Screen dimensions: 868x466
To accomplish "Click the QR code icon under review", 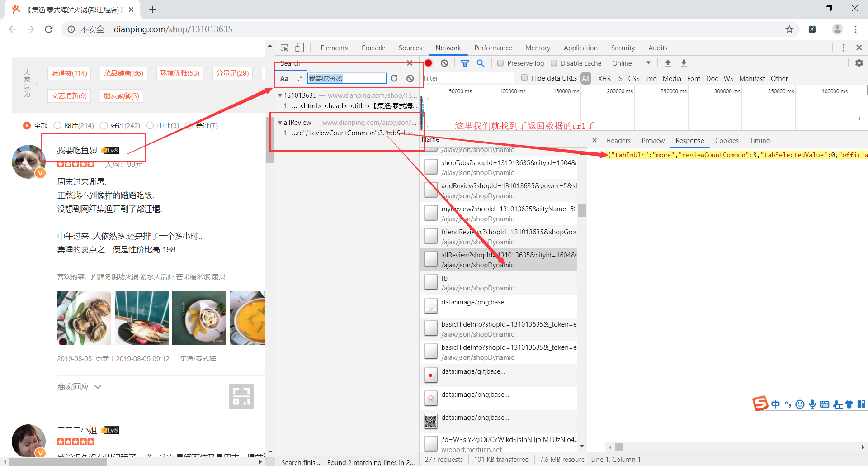I will (241, 396).
